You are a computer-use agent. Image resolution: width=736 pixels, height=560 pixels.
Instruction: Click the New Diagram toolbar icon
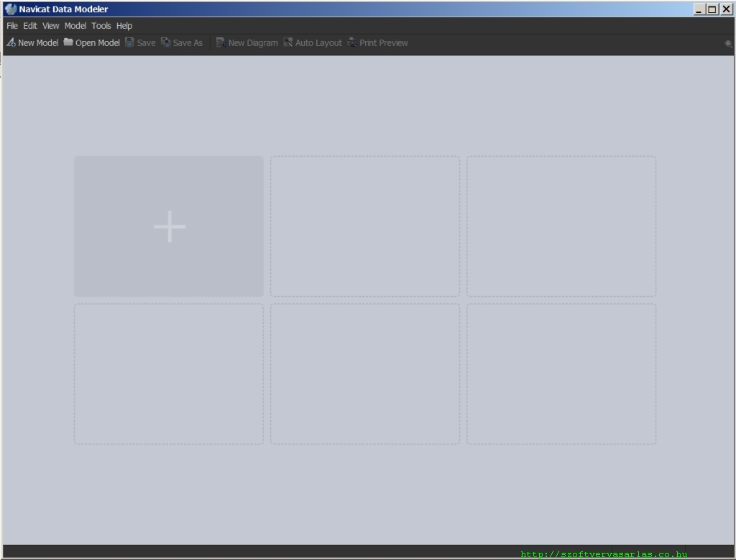(x=221, y=43)
